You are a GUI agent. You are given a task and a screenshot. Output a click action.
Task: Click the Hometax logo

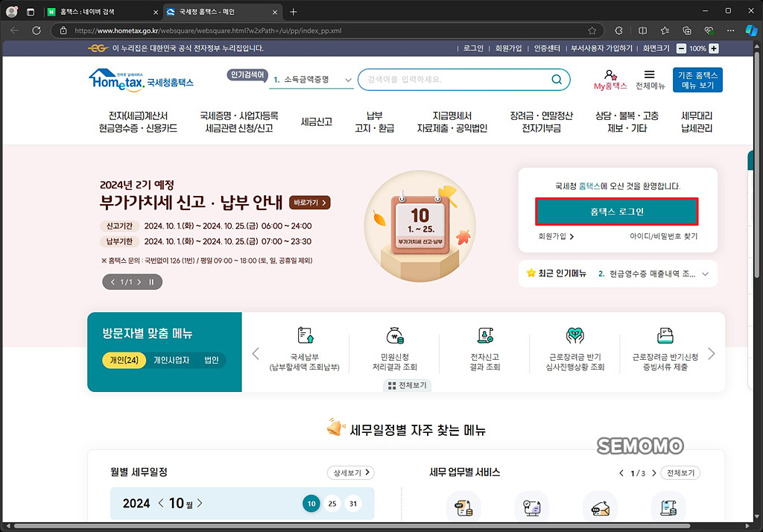tap(141, 80)
